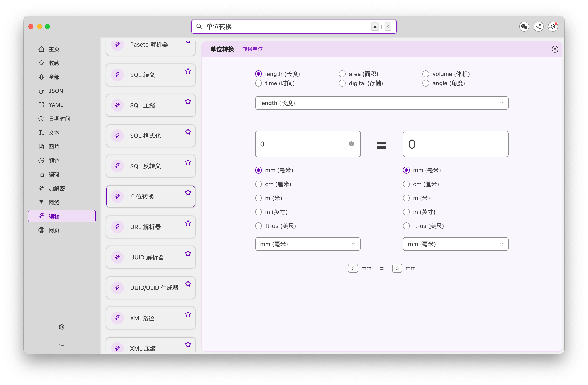Click the lightning icon on XML路径 card
Screen dimensions: 588x385
coord(117,318)
